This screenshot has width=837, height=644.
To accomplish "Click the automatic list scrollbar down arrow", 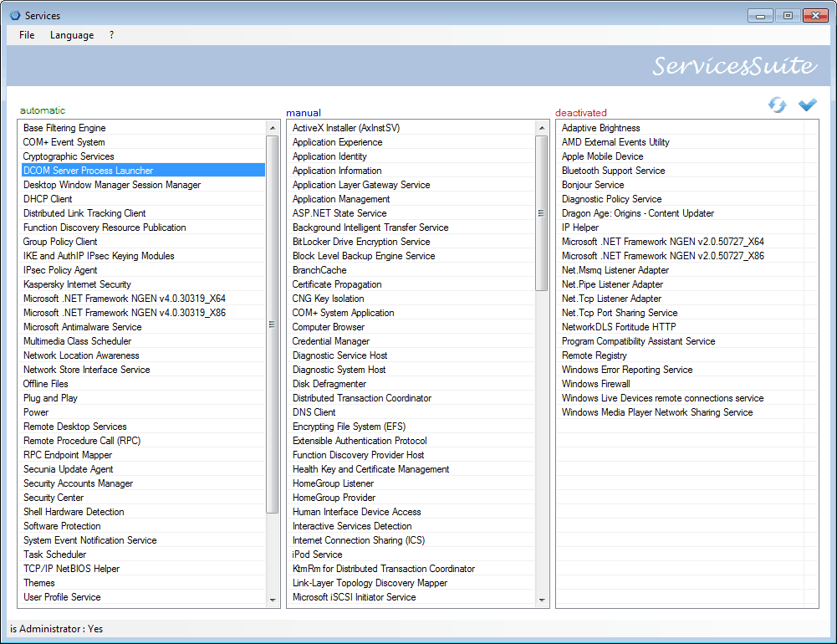I will 273,600.
